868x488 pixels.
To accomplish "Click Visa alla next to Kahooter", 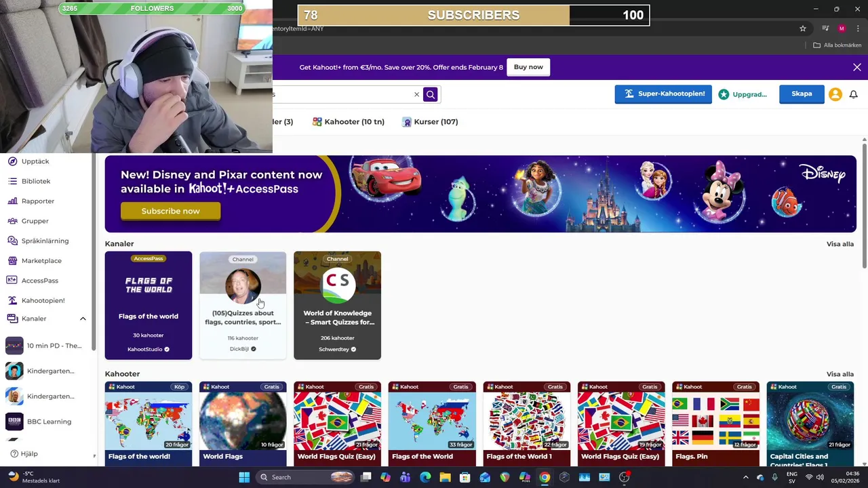I will click(840, 374).
